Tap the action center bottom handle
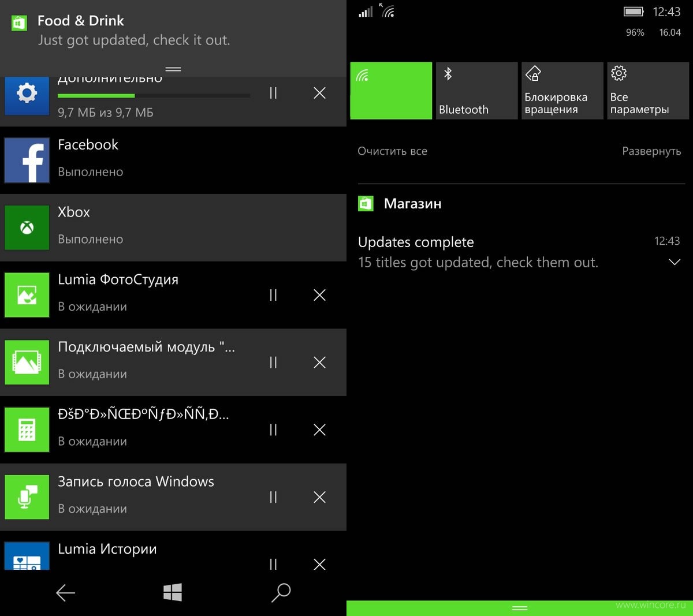The image size is (693, 616). [x=520, y=608]
